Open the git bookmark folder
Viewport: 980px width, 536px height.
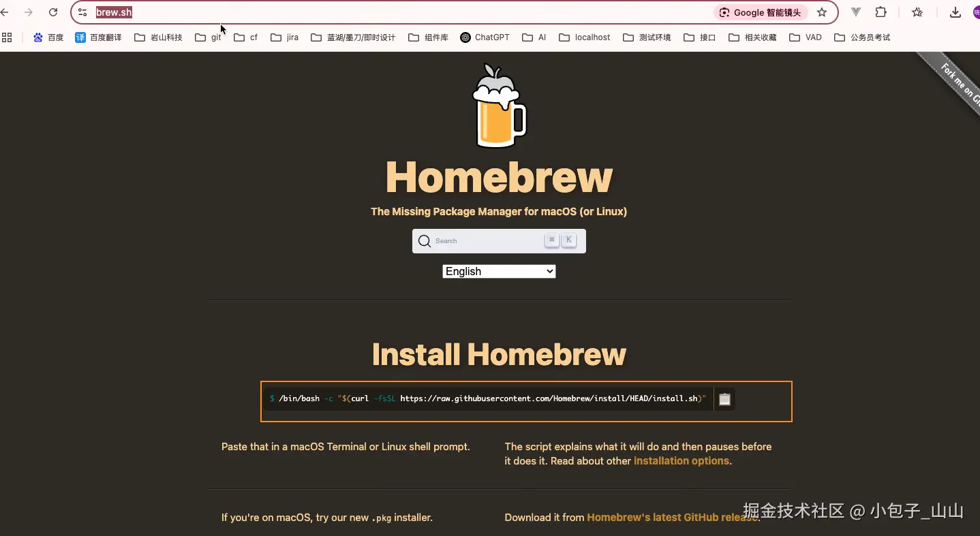point(208,37)
